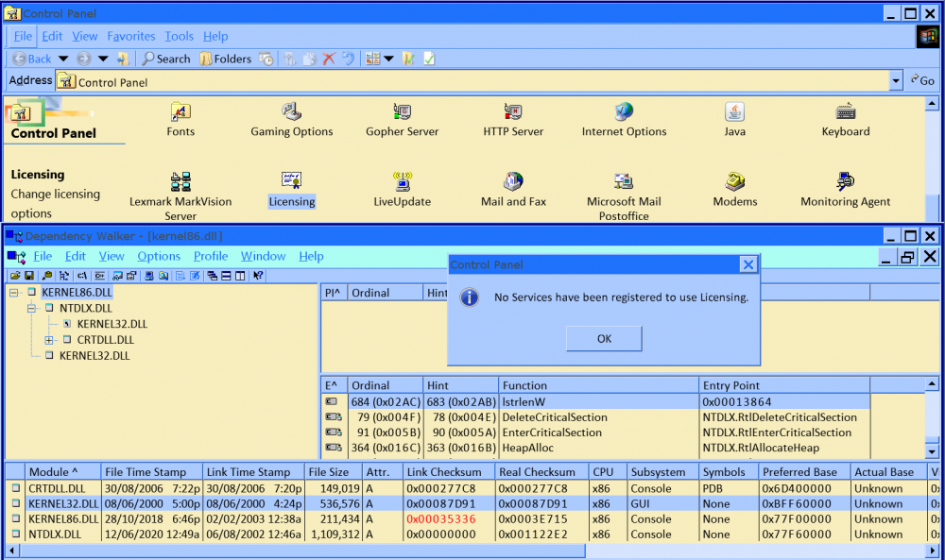
Task: Toggle the Folders pane in Explorer toolbar
Action: click(223, 59)
